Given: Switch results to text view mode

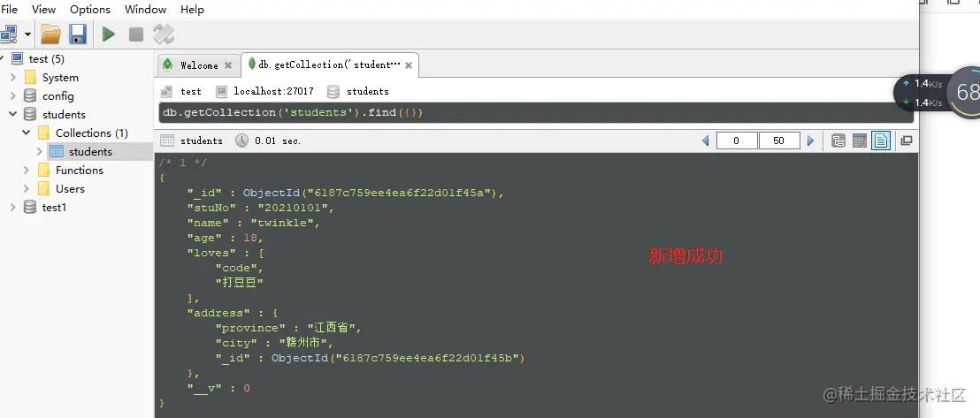Looking at the screenshot, I should pyautogui.click(x=881, y=141).
